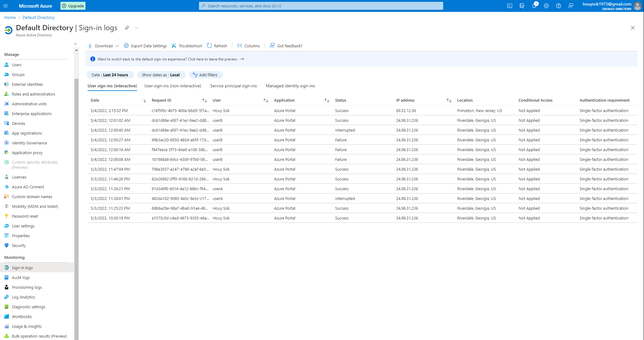Viewport: 644px width, 340px height.
Task: Collapse the left navigation pane chevron
Action: (75, 44)
